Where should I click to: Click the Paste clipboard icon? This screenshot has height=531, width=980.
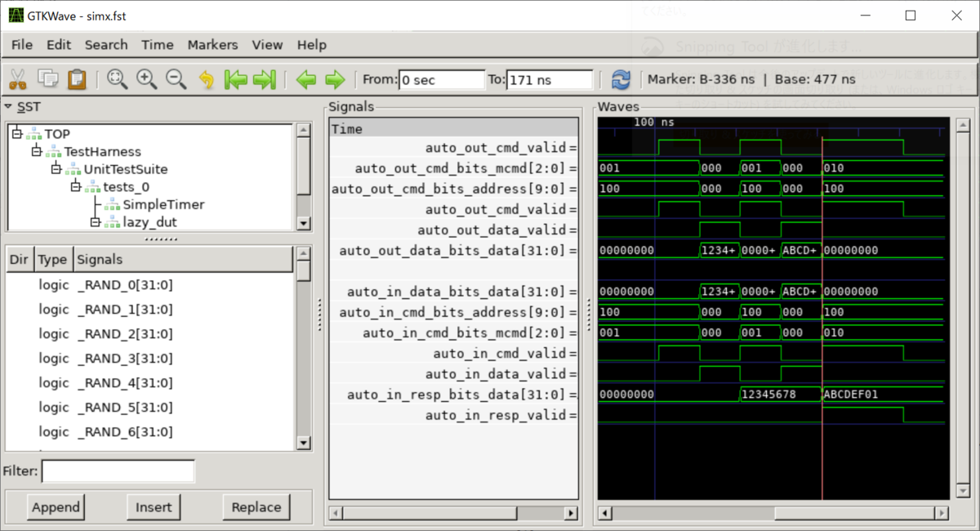(77, 79)
